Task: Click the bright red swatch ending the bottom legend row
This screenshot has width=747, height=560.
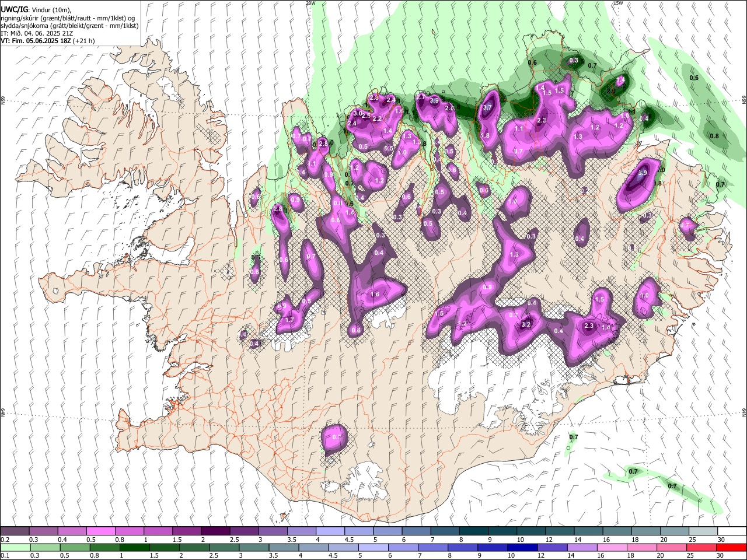Action: 731,547
